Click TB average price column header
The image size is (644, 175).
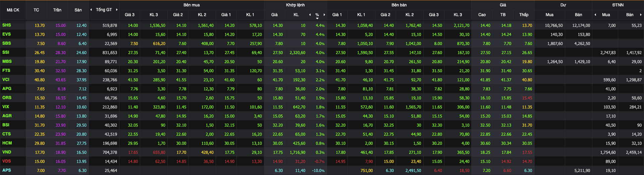coord(503,15)
